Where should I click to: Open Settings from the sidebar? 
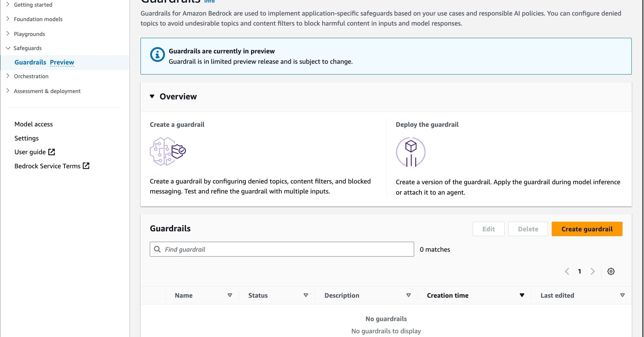(26, 138)
